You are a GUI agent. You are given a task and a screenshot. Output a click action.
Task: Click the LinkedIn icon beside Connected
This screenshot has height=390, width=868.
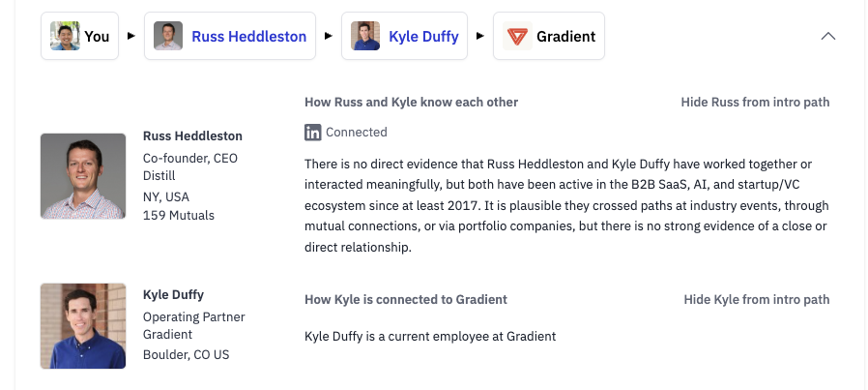[x=313, y=133]
